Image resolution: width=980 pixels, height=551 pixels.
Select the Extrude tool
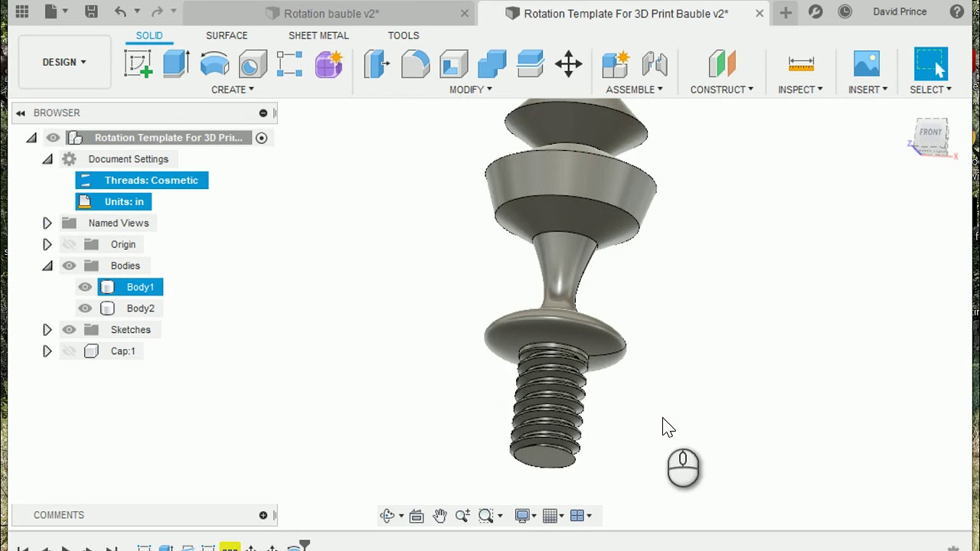point(176,64)
